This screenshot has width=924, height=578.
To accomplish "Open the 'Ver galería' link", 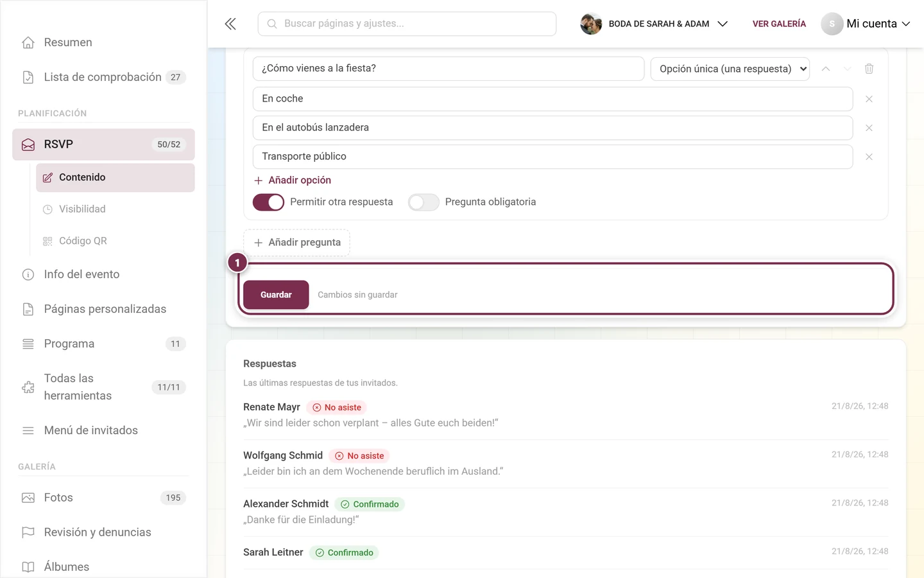I will 779,24.
